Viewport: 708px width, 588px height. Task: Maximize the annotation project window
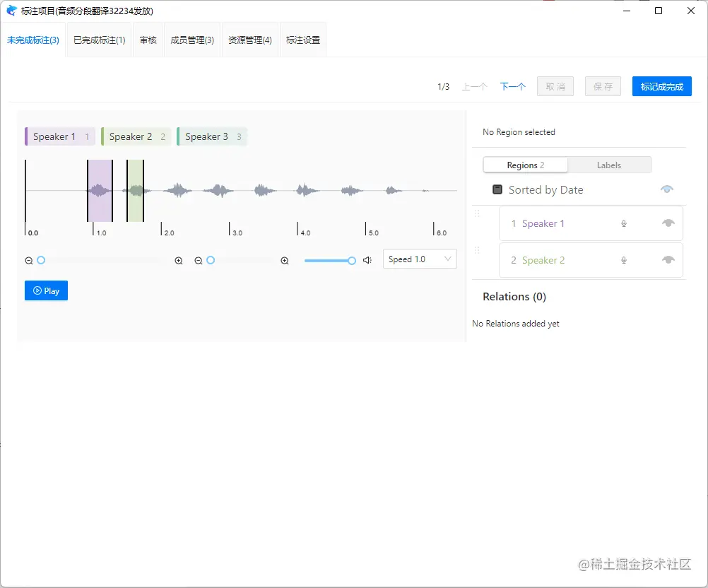click(659, 11)
